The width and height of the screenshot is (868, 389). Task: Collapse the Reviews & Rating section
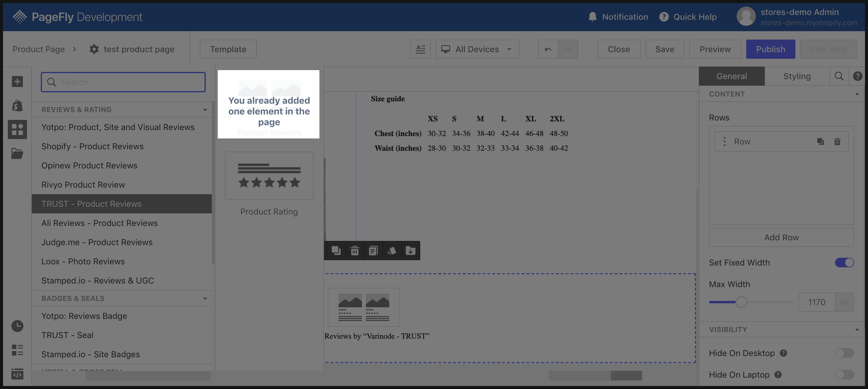point(205,109)
